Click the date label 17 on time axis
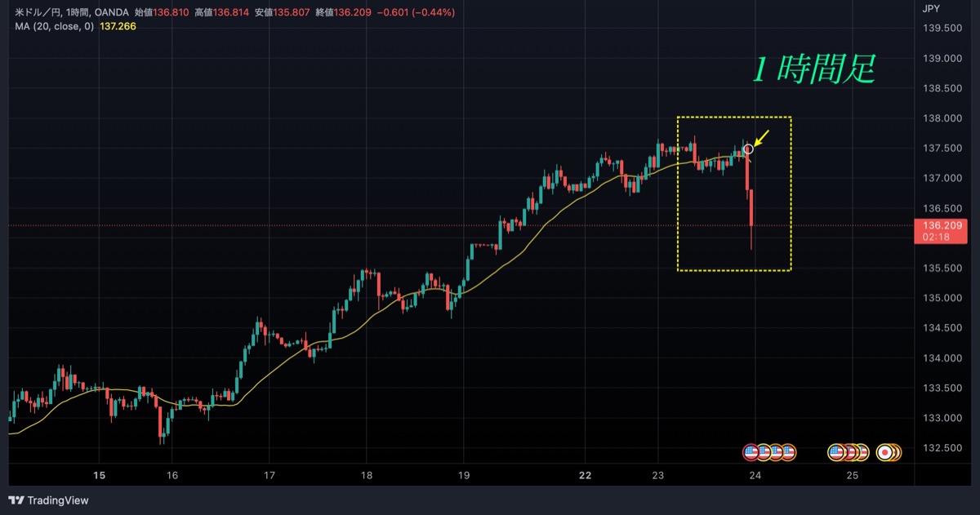Image resolution: width=980 pixels, height=515 pixels. (269, 476)
